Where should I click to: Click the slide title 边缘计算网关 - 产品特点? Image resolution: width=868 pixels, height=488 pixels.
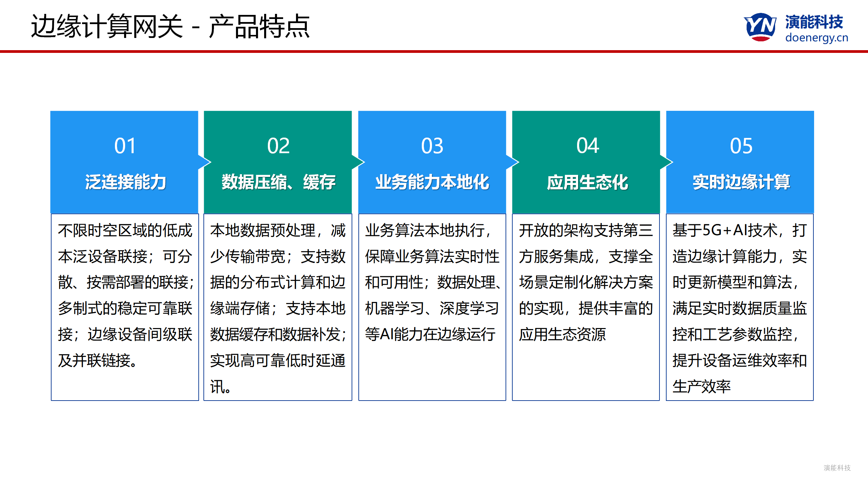[x=170, y=26]
